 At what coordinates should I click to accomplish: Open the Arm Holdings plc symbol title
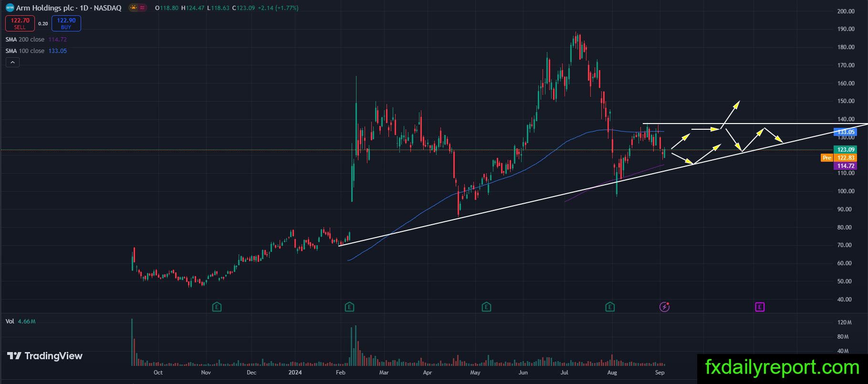point(69,8)
